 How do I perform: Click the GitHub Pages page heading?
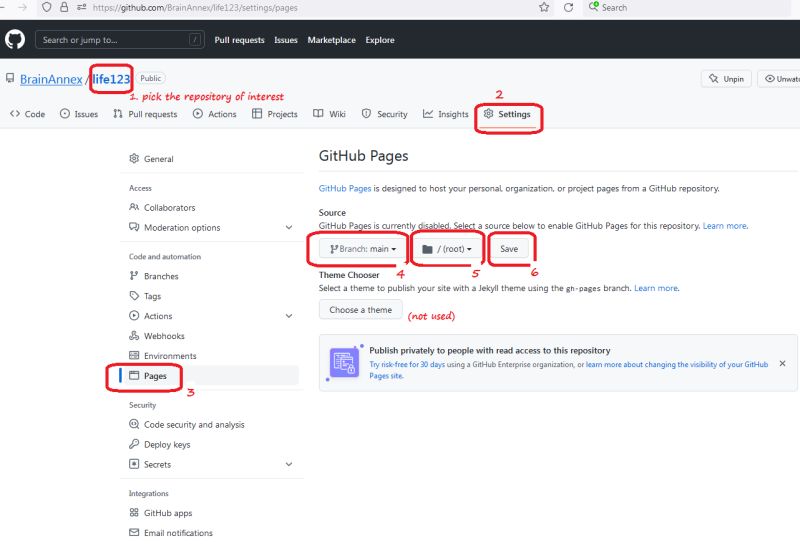(x=363, y=156)
